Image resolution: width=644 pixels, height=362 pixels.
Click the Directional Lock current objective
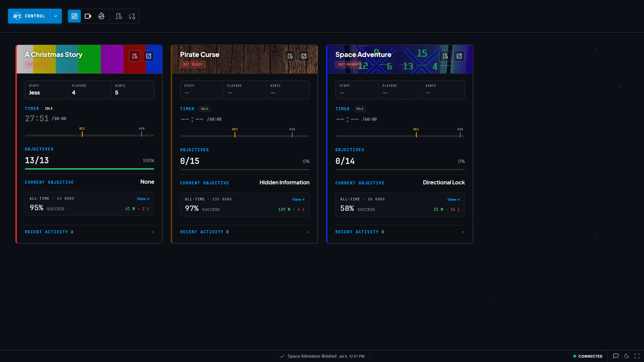[444, 182]
